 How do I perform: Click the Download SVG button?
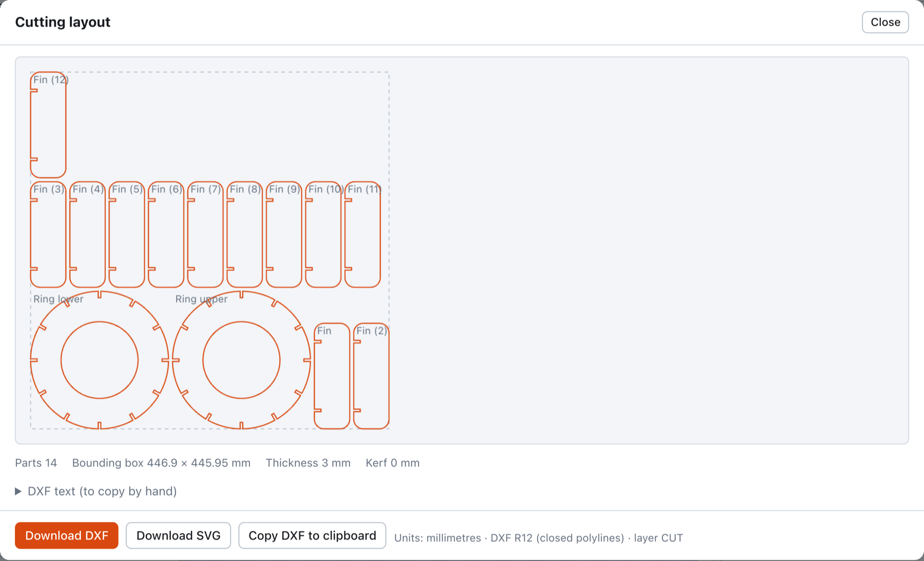coord(178,535)
